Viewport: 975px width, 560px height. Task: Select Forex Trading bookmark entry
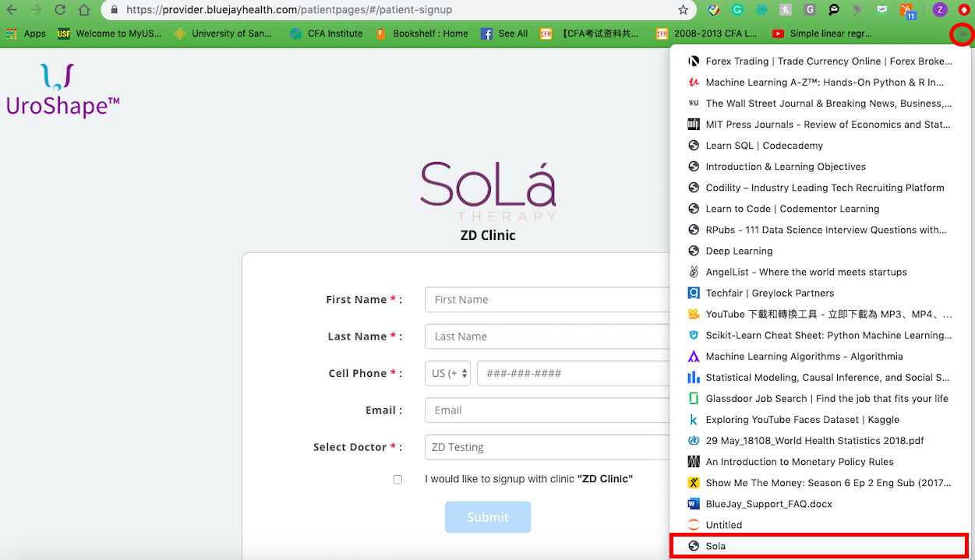click(x=820, y=61)
